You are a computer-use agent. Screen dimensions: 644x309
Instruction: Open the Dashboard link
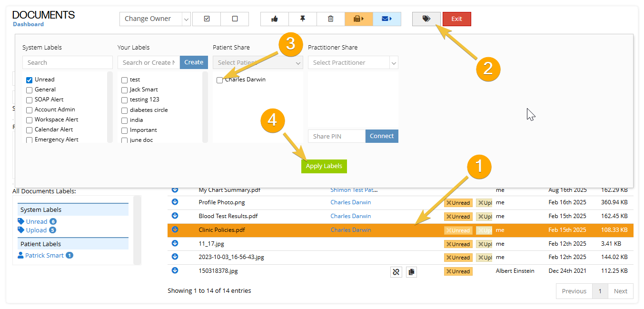click(28, 24)
